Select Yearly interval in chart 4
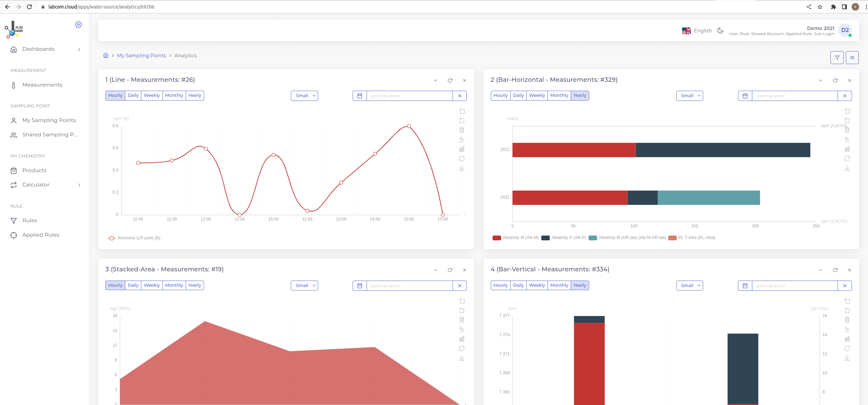Screen dimensions: 868x405 tap(580, 285)
